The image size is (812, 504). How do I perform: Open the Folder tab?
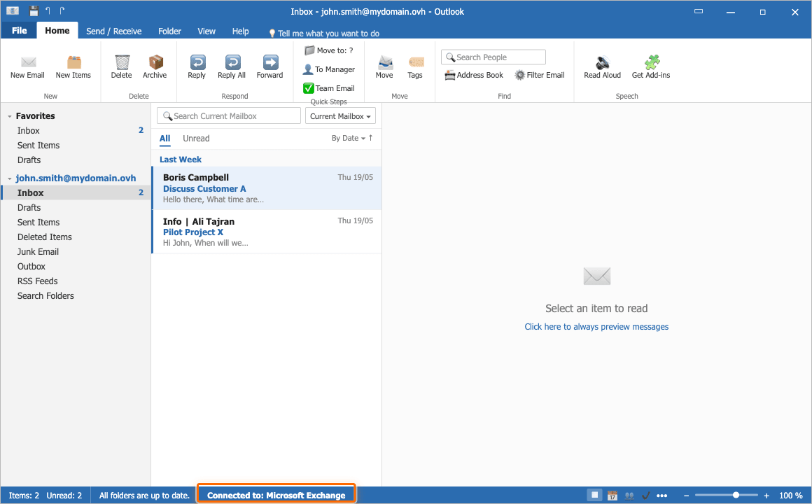coord(170,31)
